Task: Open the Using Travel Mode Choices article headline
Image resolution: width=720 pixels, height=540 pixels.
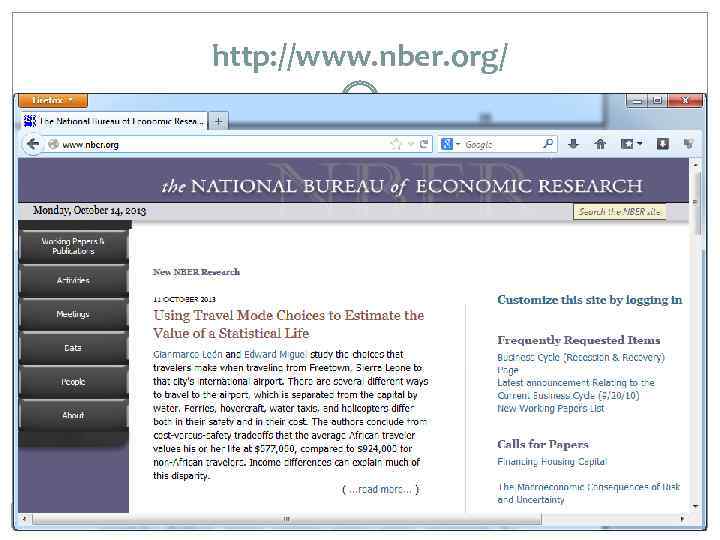Action: coord(288,324)
